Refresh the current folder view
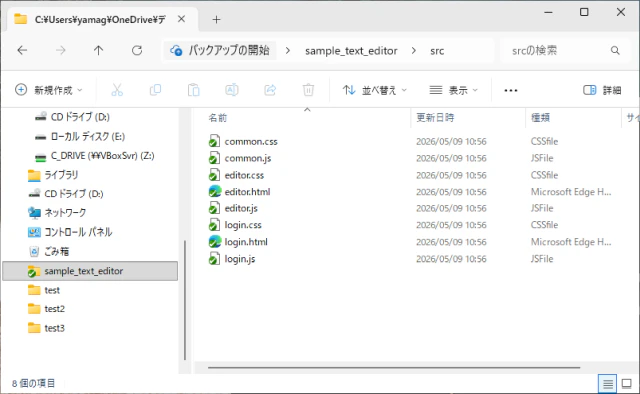The image size is (640, 394). (137, 50)
